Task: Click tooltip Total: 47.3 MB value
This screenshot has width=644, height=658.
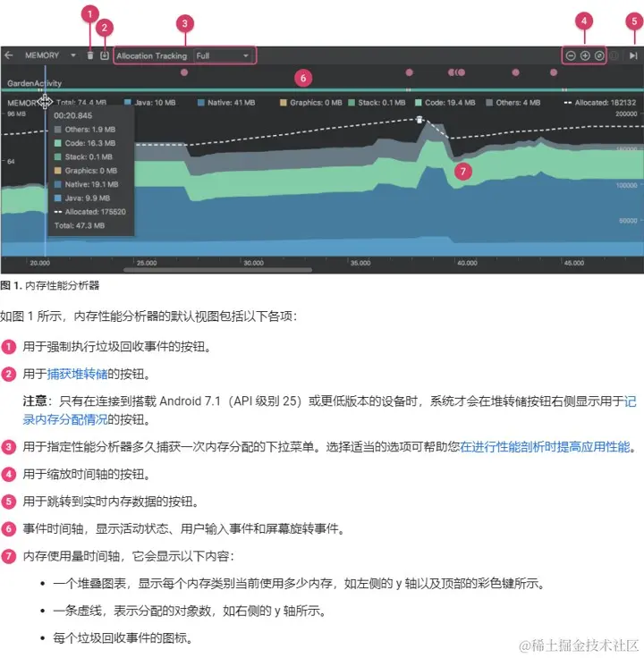Action: coord(80,226)
